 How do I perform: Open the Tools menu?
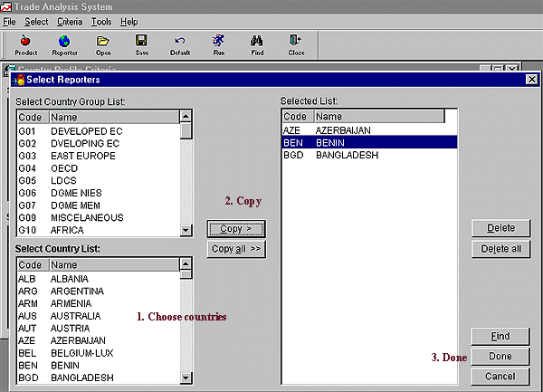101,21
